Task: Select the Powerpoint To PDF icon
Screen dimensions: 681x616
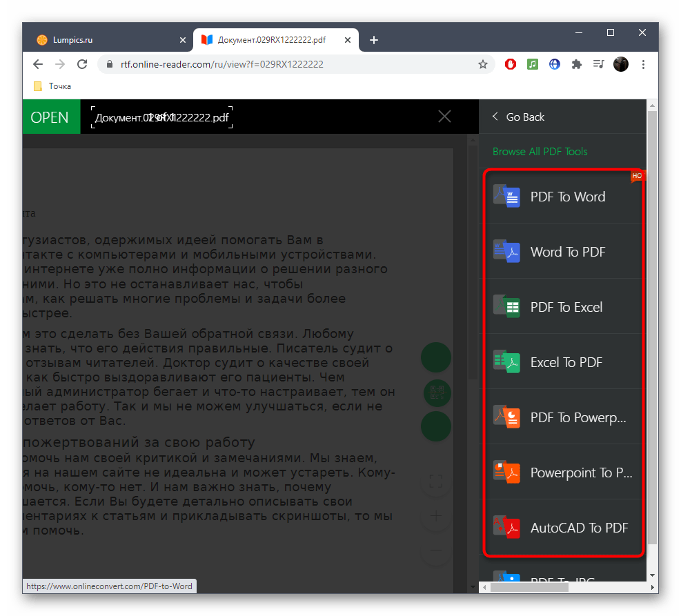Action: [x=506, y=473]
